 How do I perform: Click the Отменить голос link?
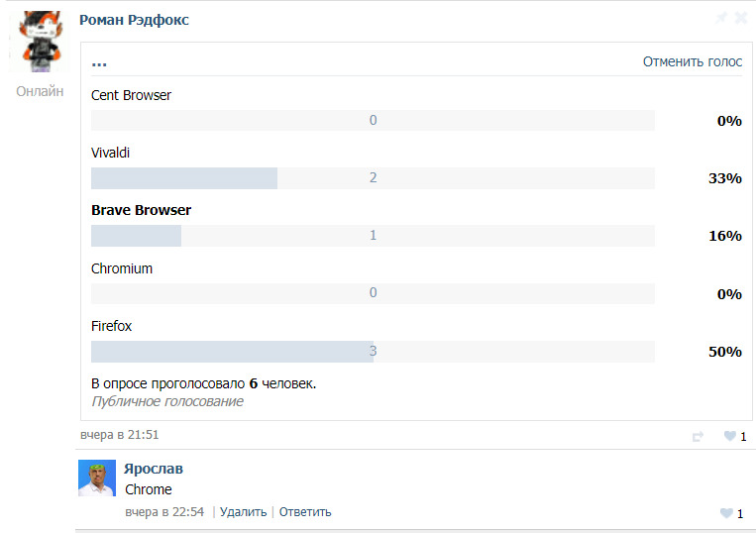tap(692, 61)
